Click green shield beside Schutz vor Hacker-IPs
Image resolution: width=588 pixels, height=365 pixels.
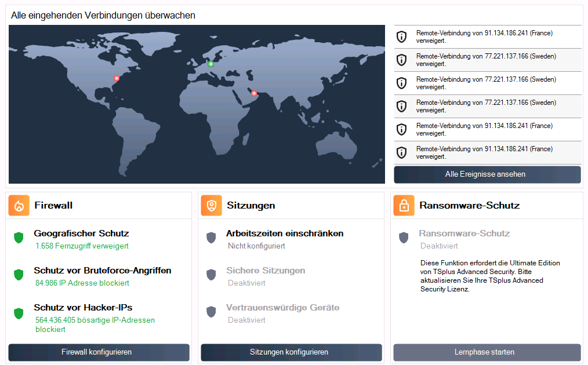tap(19, 313)
